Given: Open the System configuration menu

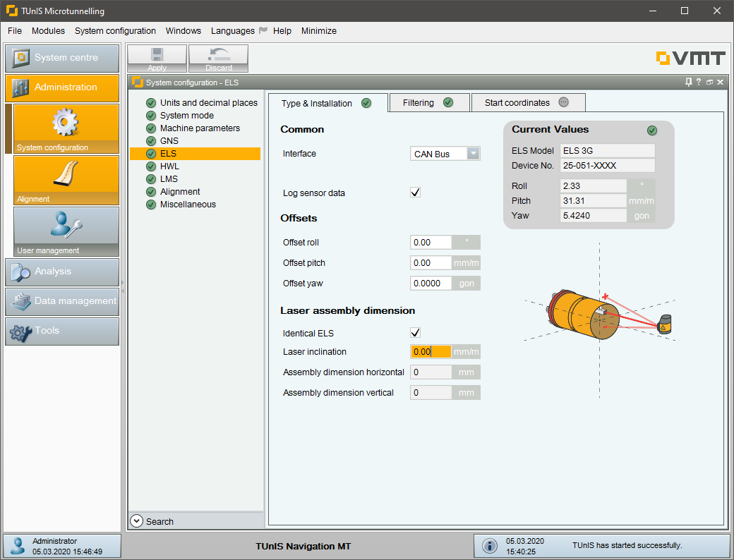Looking at the screenshot, I should pyautogui.click(x=115, y=31).
